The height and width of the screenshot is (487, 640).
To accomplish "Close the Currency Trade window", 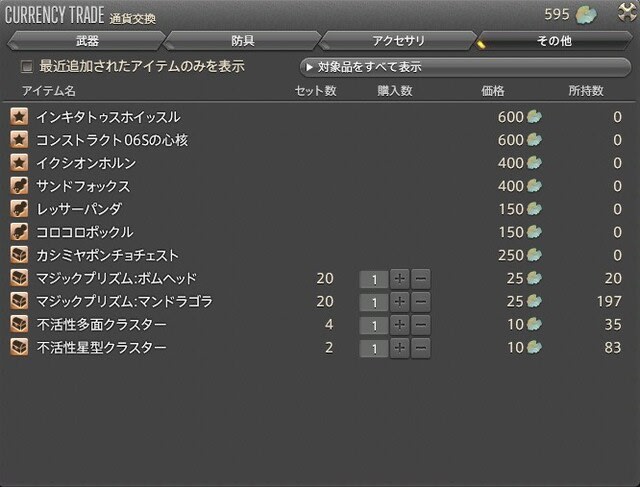I will pyautogui.click(x=627, y=12).
